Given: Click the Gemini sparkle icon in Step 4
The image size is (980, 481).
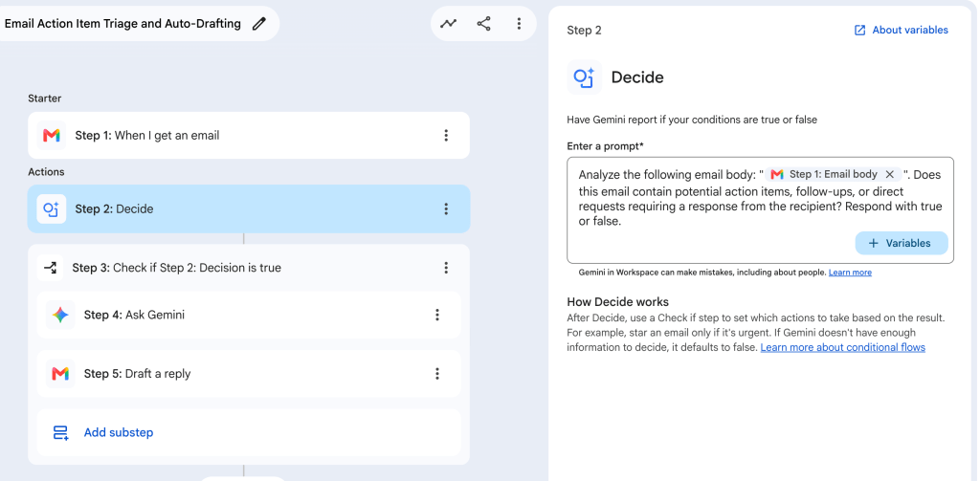Looking at the screenshot, I should [x=60, y=315].
